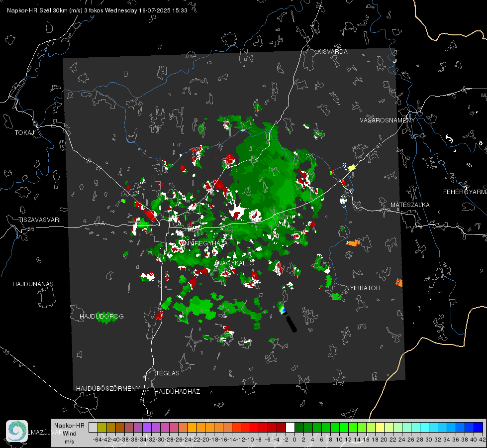Select the TISZAVASVÁRI label
Image resolution: width=487 pixels, height=448 pixels.
coord(39,220)
